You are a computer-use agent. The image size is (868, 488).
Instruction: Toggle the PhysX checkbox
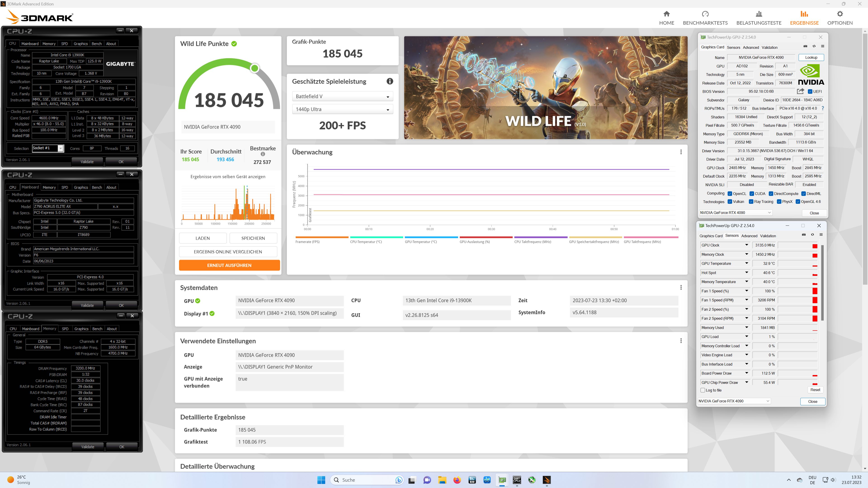[x=779, y=202]
